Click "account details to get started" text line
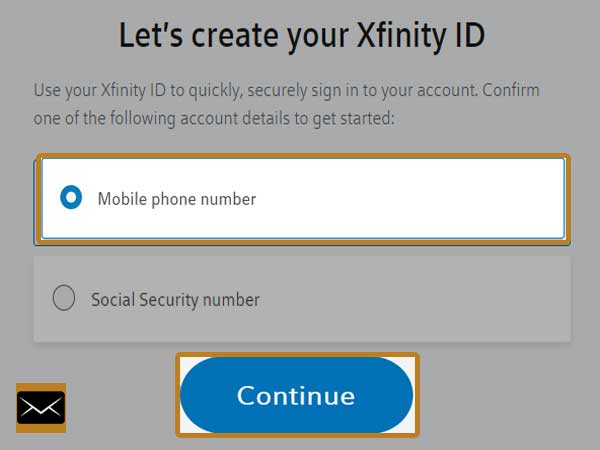The width and height of the screenshot is (600, 450). click(287, 118)
